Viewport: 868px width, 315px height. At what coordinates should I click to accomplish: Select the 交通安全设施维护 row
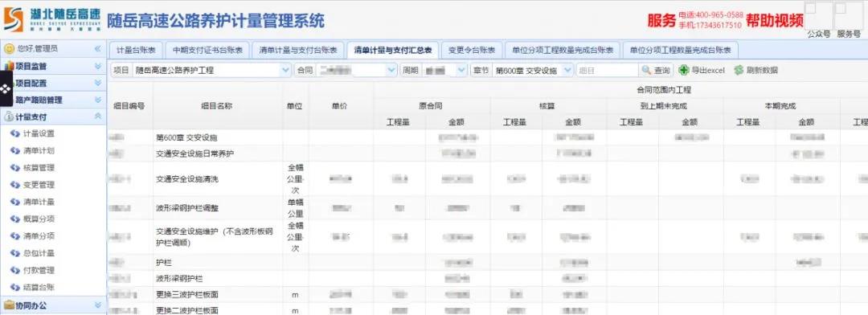487,237
